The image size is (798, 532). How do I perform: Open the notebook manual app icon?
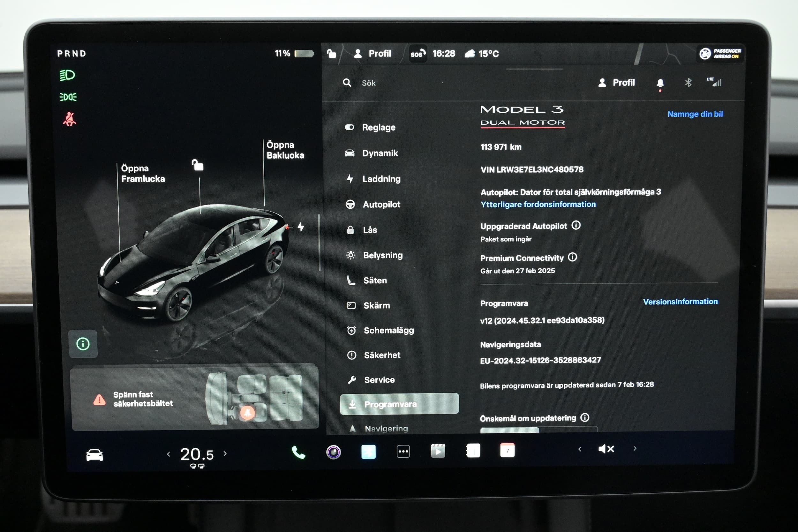(x=473, y=451)
